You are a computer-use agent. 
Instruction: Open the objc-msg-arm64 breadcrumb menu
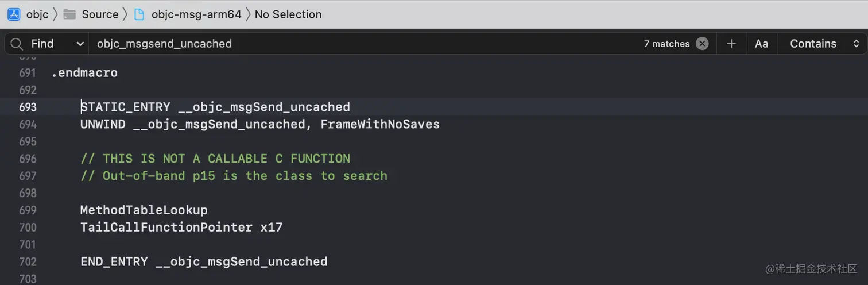[196, 14]
